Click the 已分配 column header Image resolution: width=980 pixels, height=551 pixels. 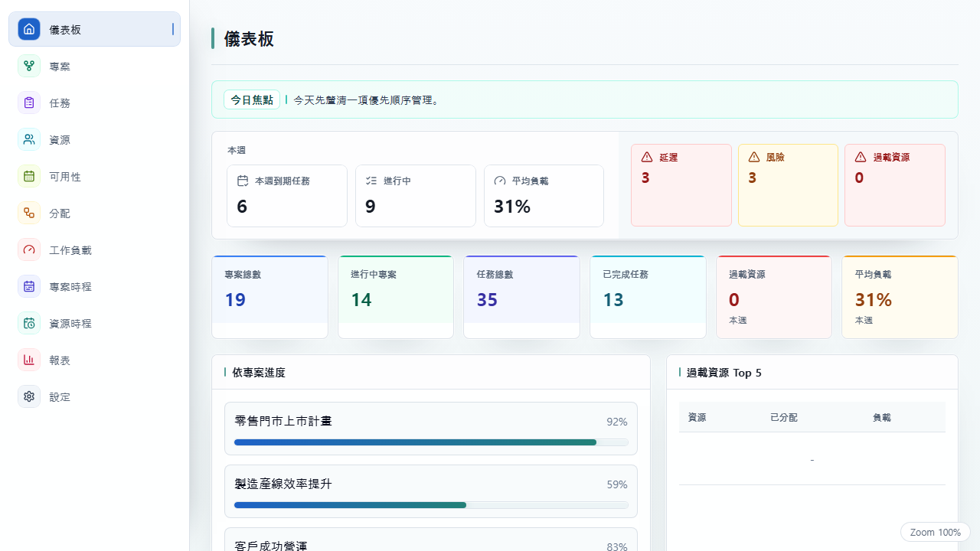point(784,417)
